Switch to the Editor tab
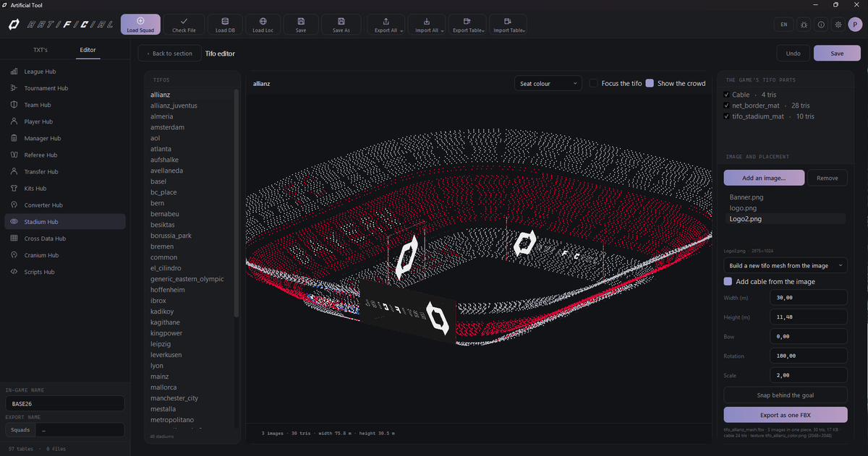 [88, 50]
